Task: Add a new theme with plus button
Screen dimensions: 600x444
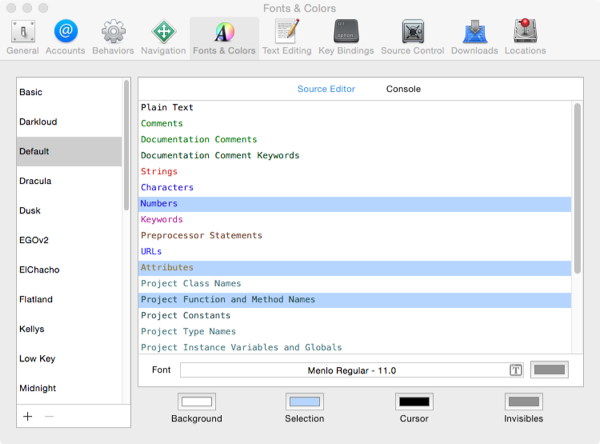Action: tap(28, 415)
